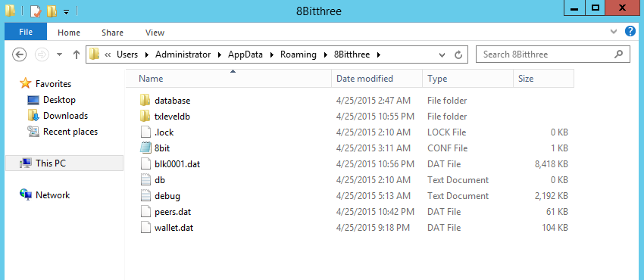This screenshot has width=644, height=280.
Task: Click the 2,192 KB size value
Action: coord(551,196)
